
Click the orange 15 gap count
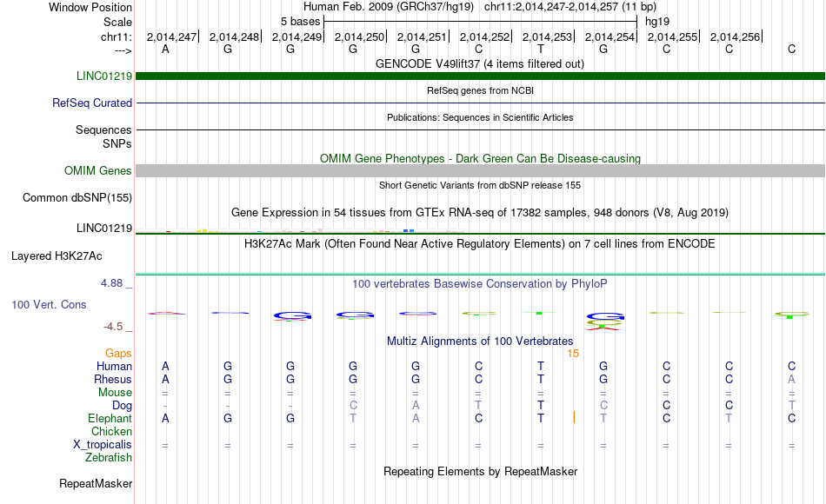(573, 354)
